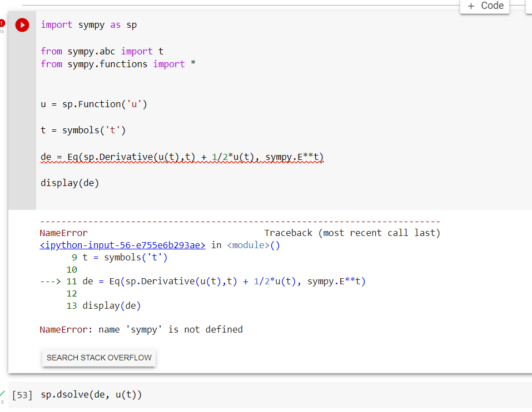Click display(de) line in code editor
The width and height of the screenshot is (532, 412).
pos(70,183)
